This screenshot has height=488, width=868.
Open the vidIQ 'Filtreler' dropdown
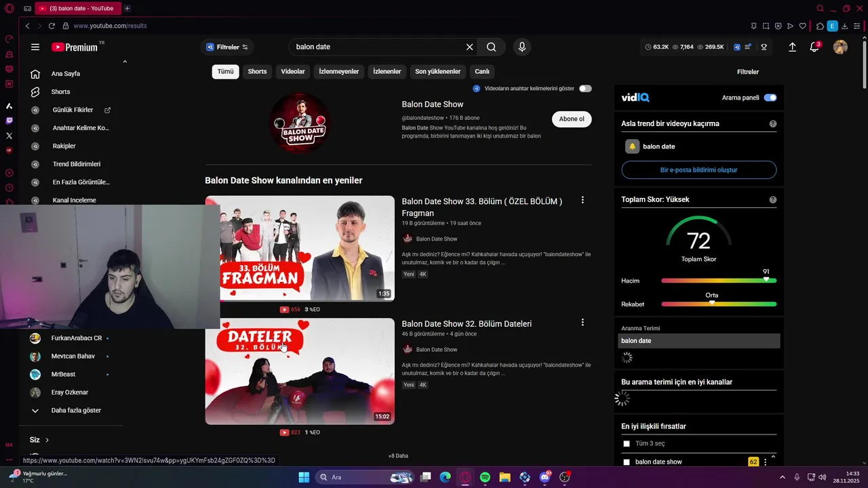coord(227,47)
